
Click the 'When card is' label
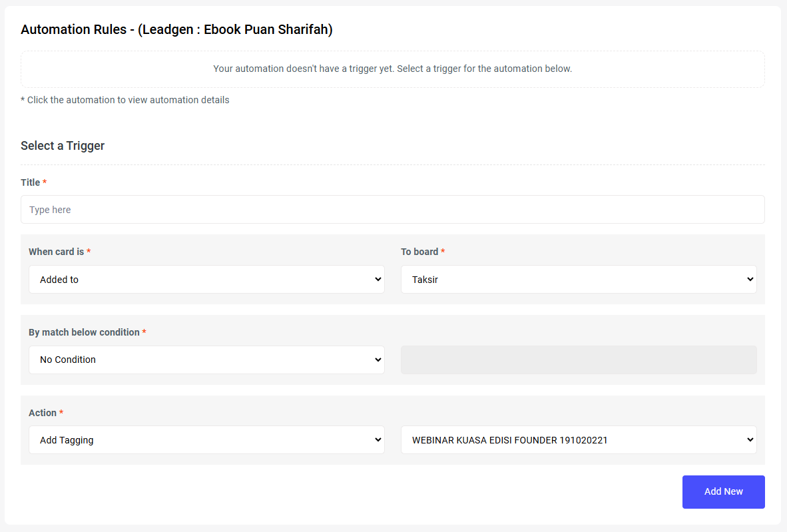click(57, 252)
